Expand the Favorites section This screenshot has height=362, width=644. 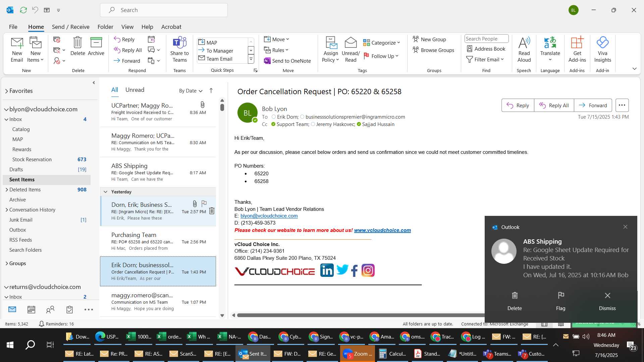point(6,91)
